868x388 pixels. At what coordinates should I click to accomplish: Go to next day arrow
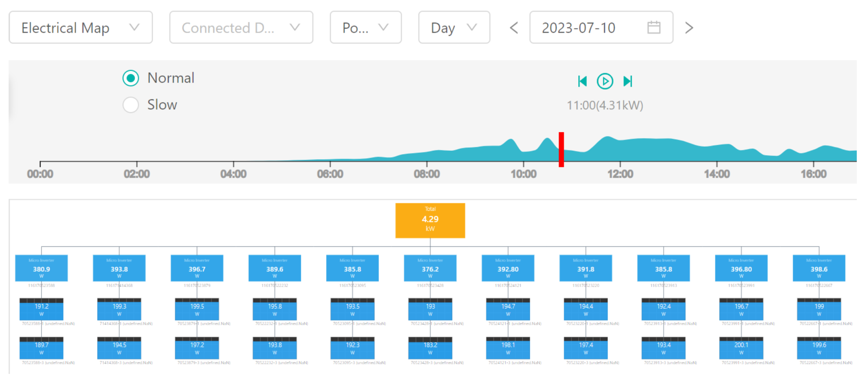(689, 28)
